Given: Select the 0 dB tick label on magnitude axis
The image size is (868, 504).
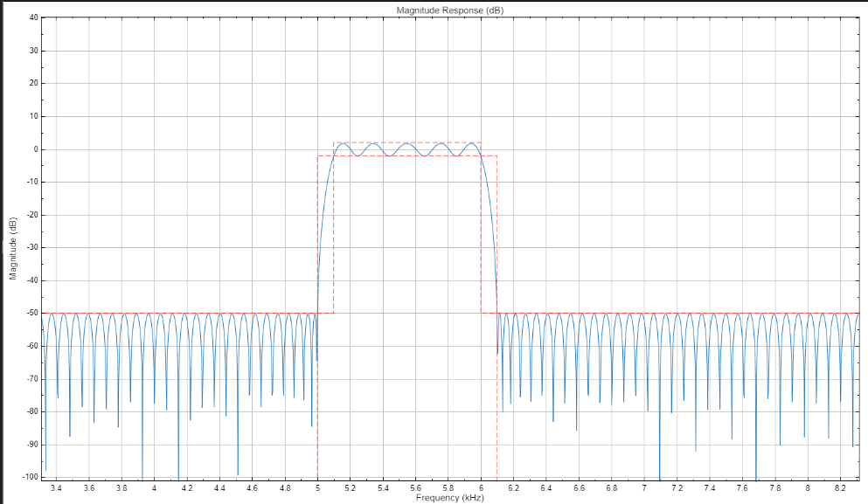Looking at the screenshot, I should point(36,149).
